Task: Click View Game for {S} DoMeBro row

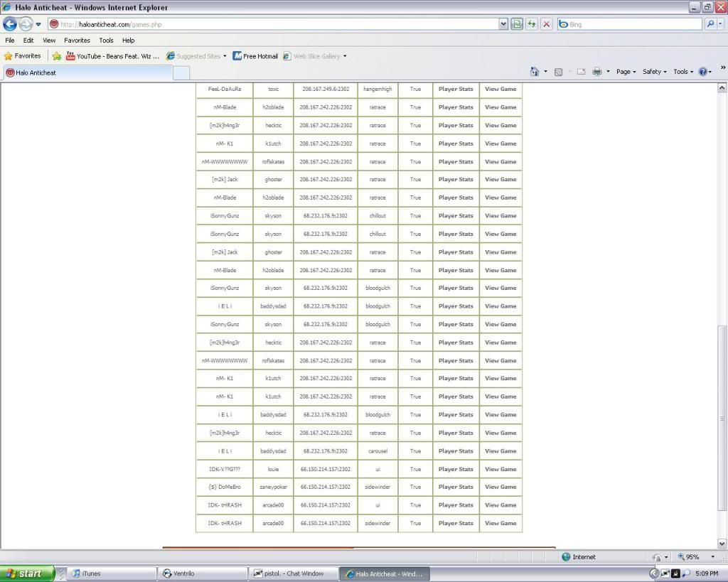Action: point(500,487)
